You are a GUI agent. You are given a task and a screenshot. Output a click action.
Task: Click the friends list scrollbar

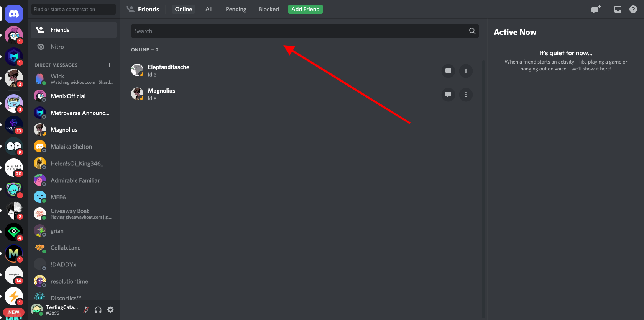click(483, 189)
